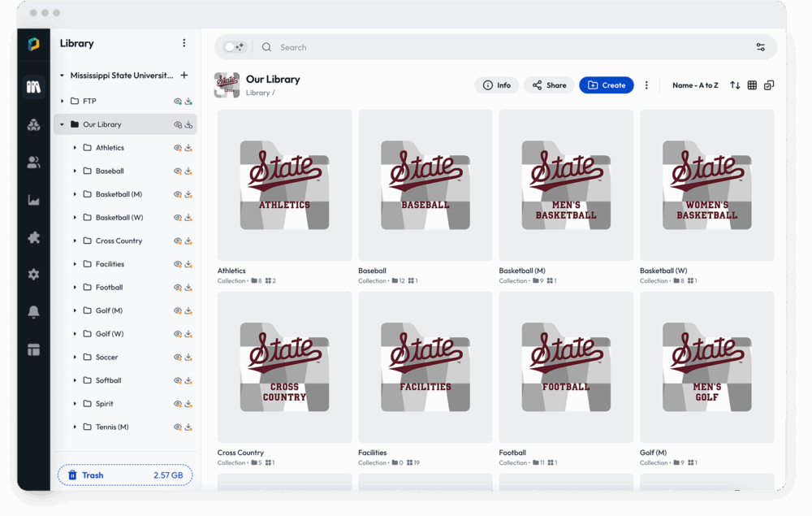The width and height of the screenshot is (812, 516).
Task: Open Our Library header three-dot menu
Action: pyautogui.click(x=646, y=85)
